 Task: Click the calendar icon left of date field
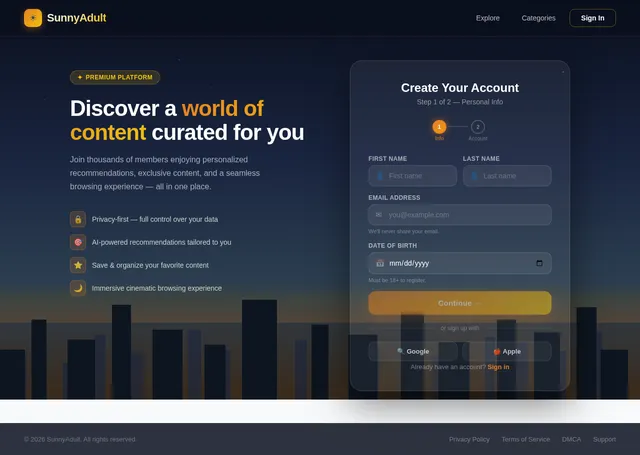click(x=380, y=263)
